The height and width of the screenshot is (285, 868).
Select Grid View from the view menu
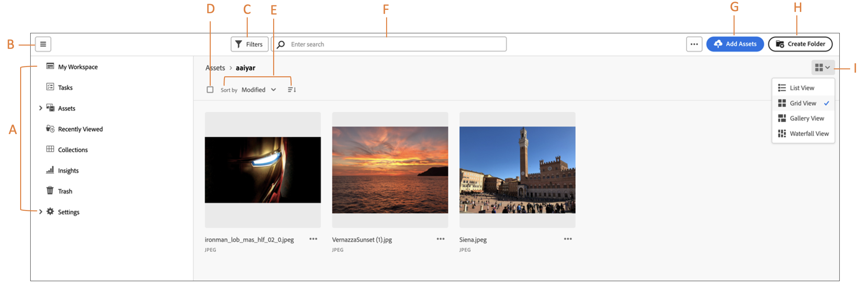tap(803, 103)
